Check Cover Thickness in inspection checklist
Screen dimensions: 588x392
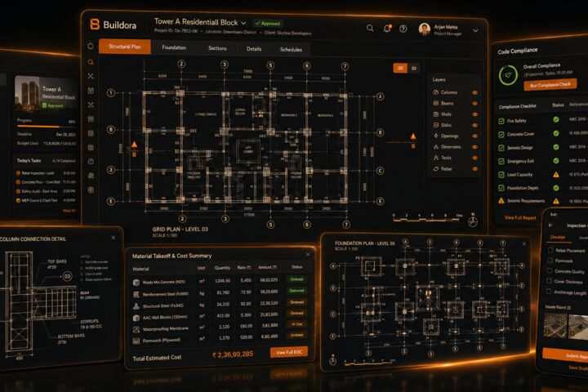point(550,281)
